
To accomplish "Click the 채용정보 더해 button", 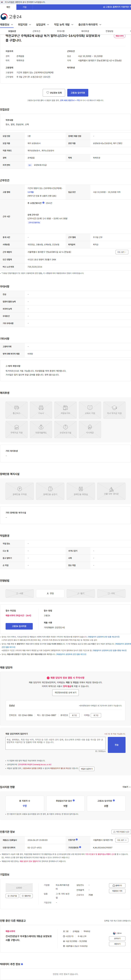I will [x=117, y=891].
